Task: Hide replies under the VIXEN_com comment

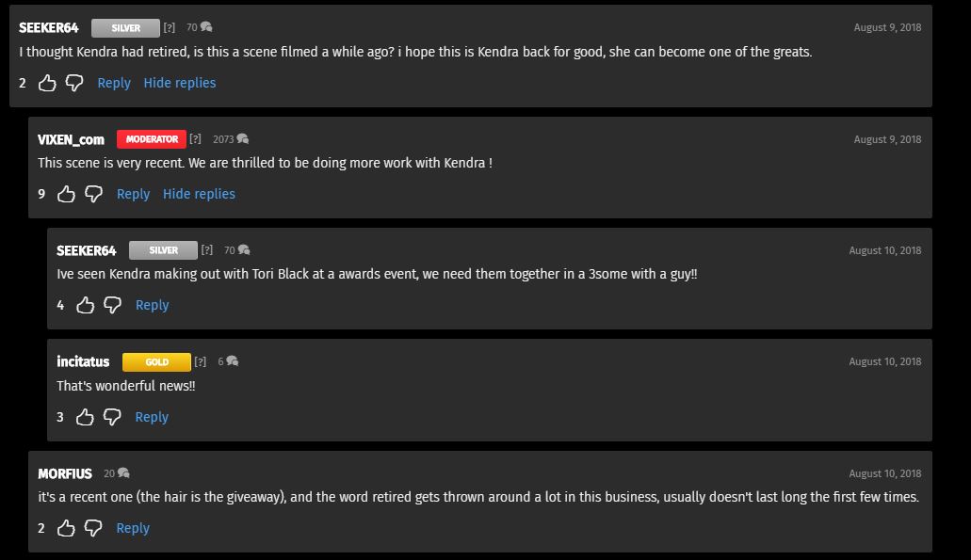Action: 199,194
